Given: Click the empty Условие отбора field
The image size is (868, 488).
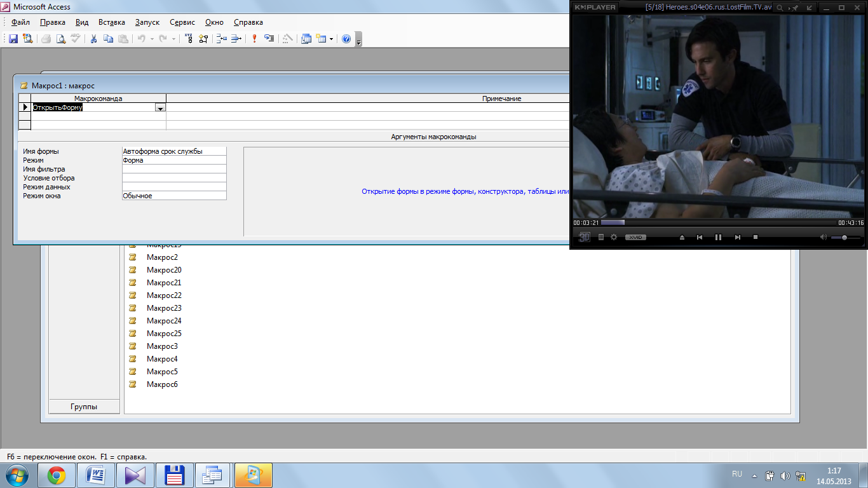Looking at the screenshot, I should pos(174,178).
